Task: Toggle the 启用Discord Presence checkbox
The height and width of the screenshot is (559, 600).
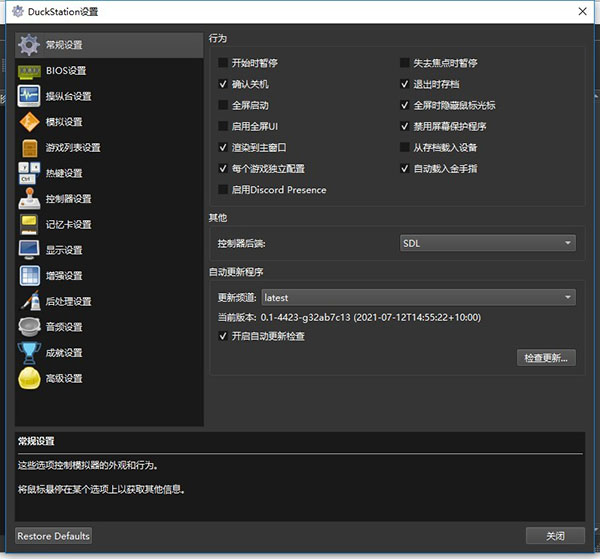Action: coord(223,190)
